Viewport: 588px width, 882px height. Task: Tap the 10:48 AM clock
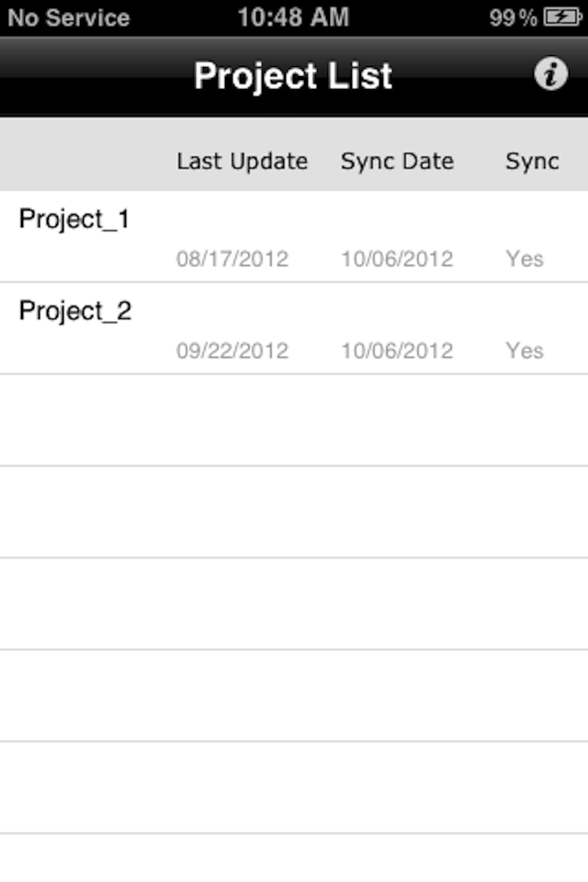[293, 17]
